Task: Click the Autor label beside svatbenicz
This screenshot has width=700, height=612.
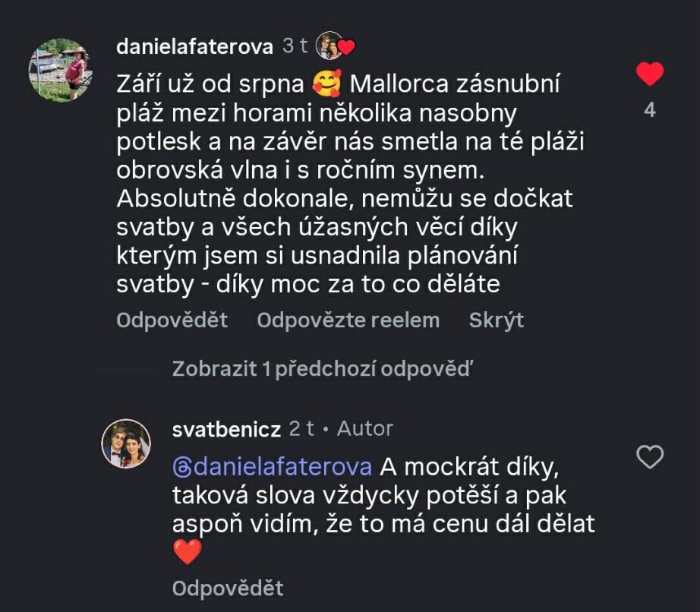Action: pos(365,428)
